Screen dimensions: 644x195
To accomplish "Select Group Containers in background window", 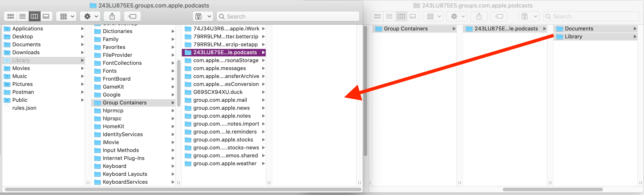I will 414,28.
